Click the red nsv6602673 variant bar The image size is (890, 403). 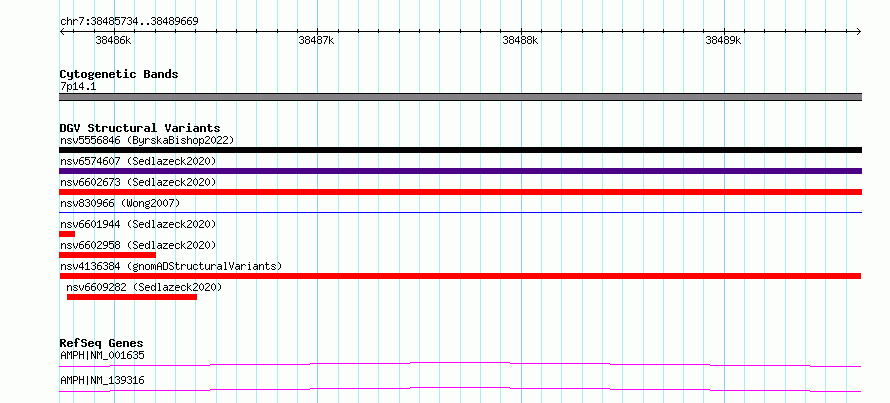(x=460, y=192)
